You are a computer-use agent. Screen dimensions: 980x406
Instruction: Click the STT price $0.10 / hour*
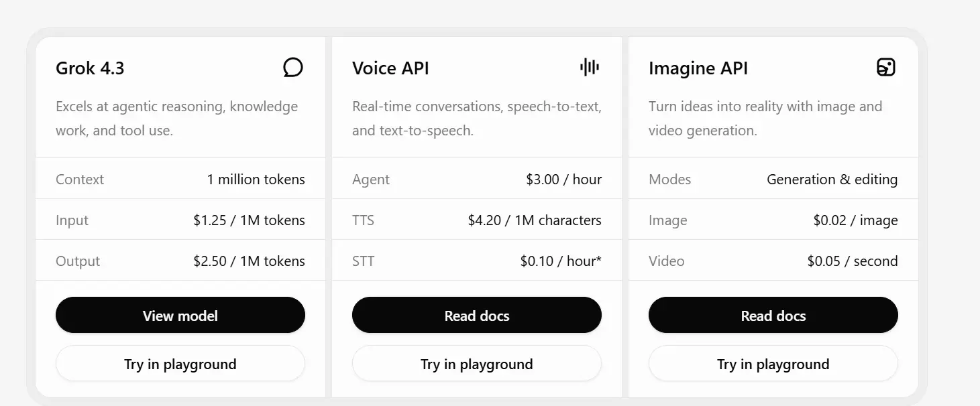click(561, 261)
